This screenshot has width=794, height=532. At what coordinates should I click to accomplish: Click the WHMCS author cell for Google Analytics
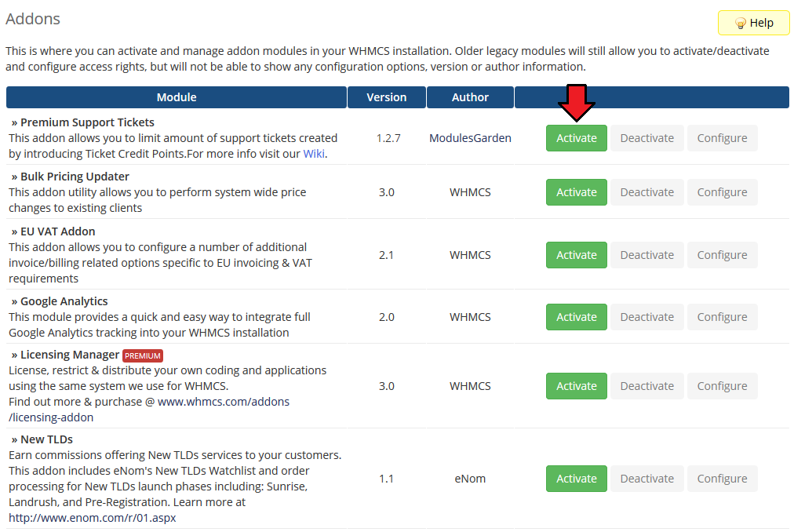(x=470, y=317)
